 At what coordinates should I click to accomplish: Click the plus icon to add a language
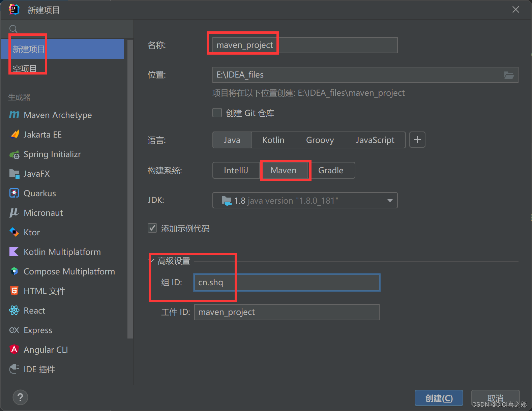(417, 140)
